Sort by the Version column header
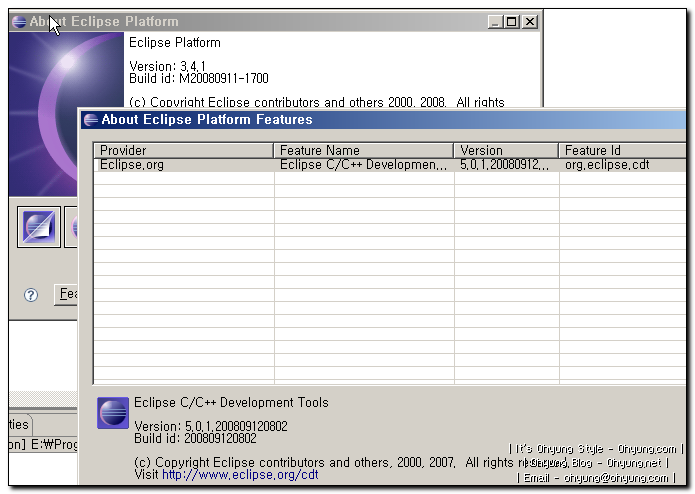Viewport: 695px width, 494px height. (x=506, y=150)
